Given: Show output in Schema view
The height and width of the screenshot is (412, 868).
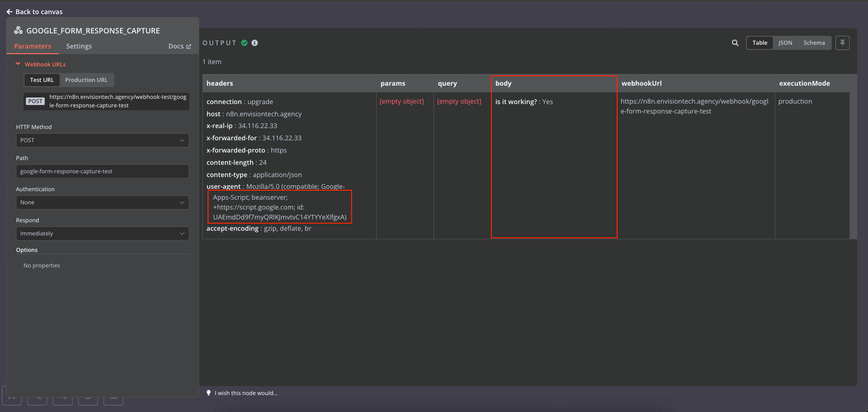Looking at the screenshot, I should point(814,43).
